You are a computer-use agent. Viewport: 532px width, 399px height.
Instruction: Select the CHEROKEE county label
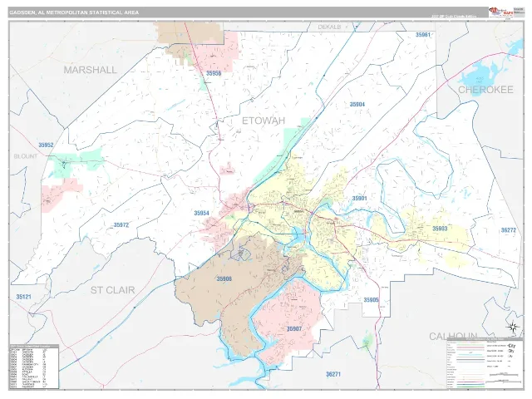click(x=485, y=90)
